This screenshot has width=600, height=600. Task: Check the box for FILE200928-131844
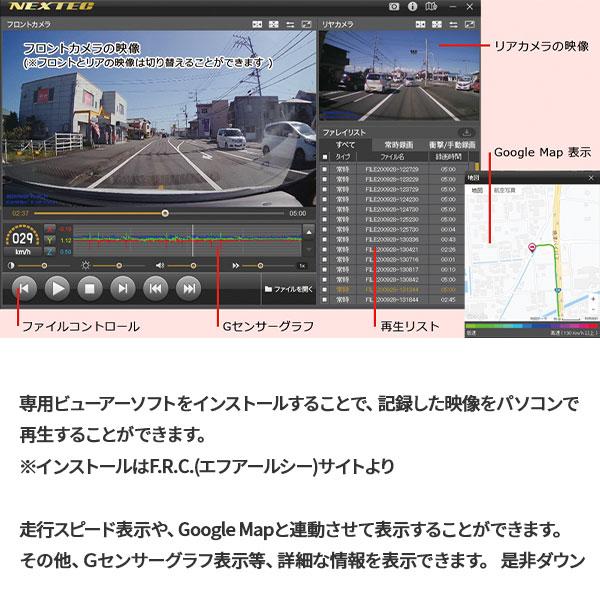(x=325, y=300)
